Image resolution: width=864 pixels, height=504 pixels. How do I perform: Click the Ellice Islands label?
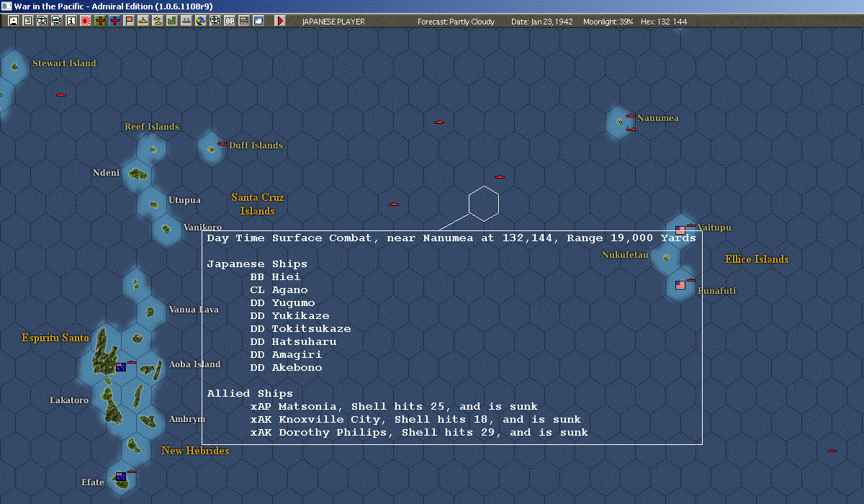pos(757,259)
